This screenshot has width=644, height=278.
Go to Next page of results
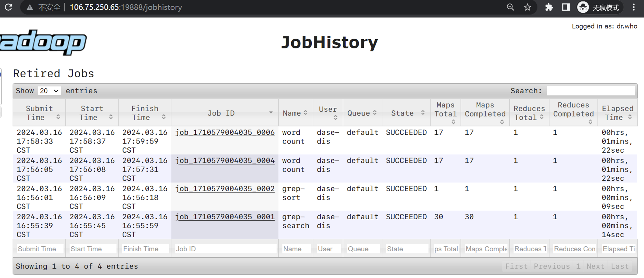coord(595,266)
